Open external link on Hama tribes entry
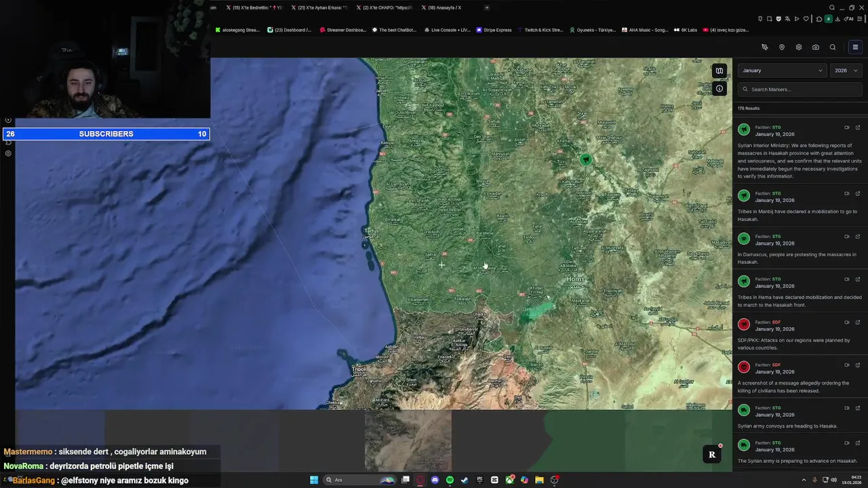868x488 pixels. (x=858, y=279)
